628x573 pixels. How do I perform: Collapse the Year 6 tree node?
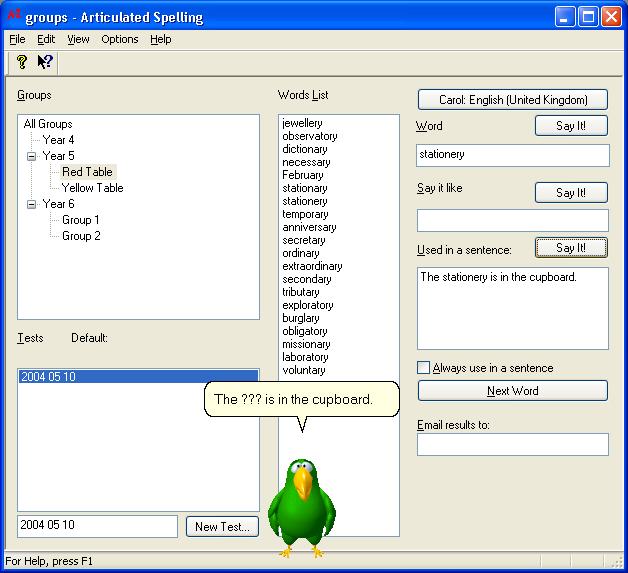(32, 204)
